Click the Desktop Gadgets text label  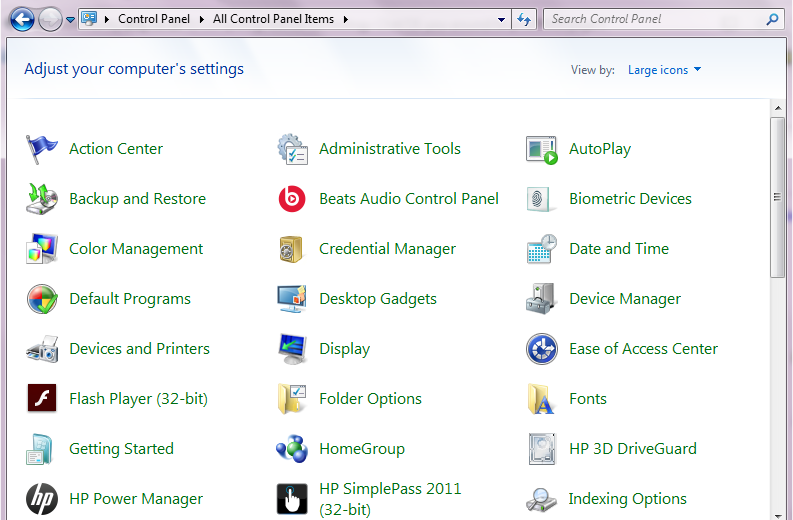click(378, 299)
